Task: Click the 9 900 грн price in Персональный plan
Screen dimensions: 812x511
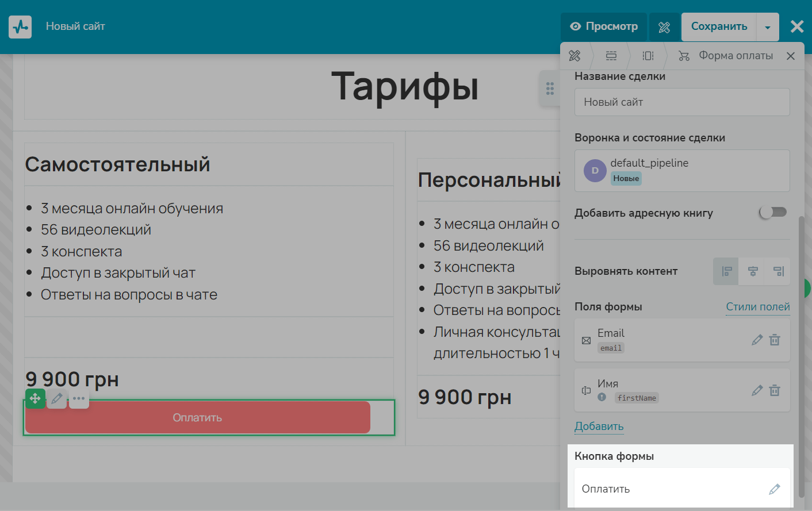Action: 465,397
